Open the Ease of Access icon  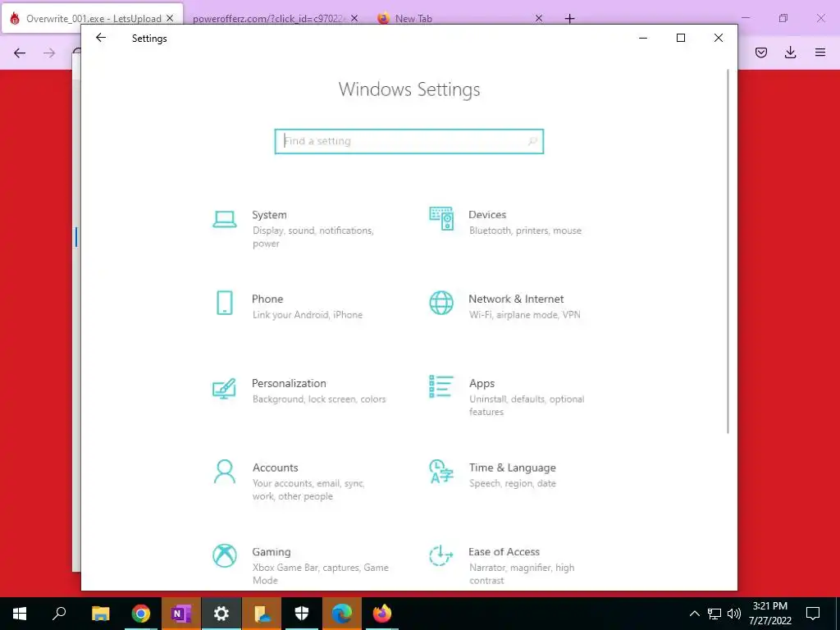(x=441, y=555)
